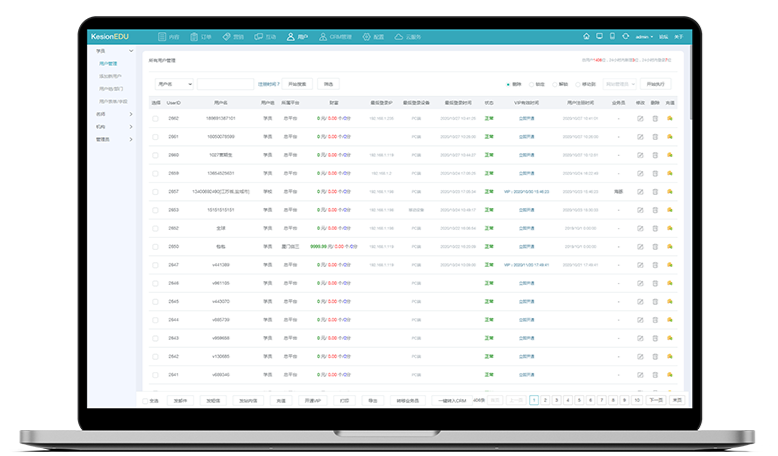The height and width of the screenshot is (456, 778).
Task: Open the 用户名 search field dropdown
Action: pos(170,85)
